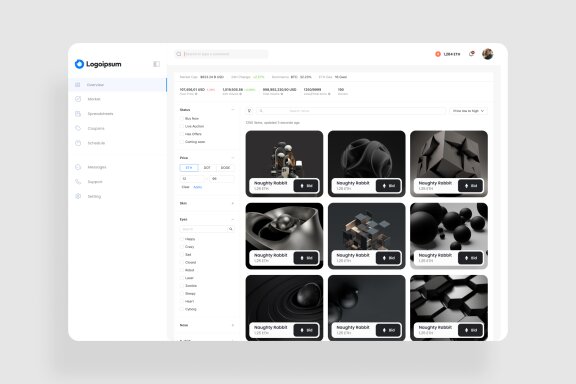
Task: Open the user profile avatar
Action: click(487, 54)
